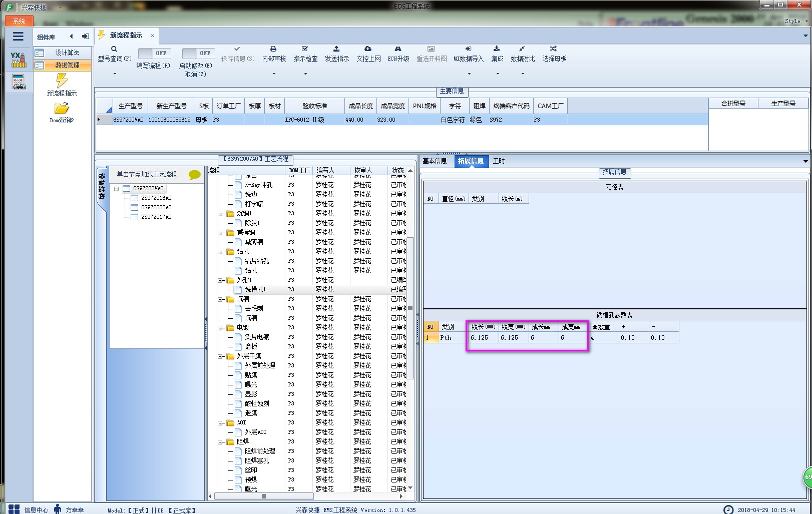Click the process list horizontal scrollbar

point(264,496)
